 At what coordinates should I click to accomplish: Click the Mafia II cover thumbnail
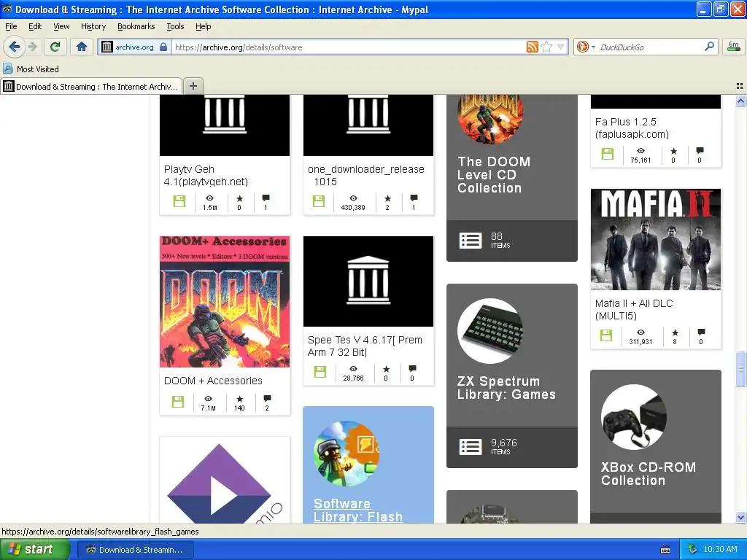(656, 239)
